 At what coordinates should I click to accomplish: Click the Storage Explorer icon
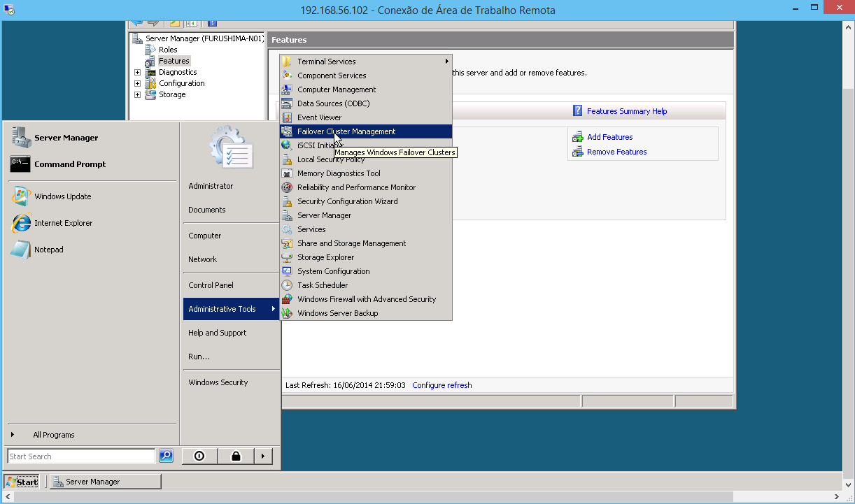[x=286, y=257]
